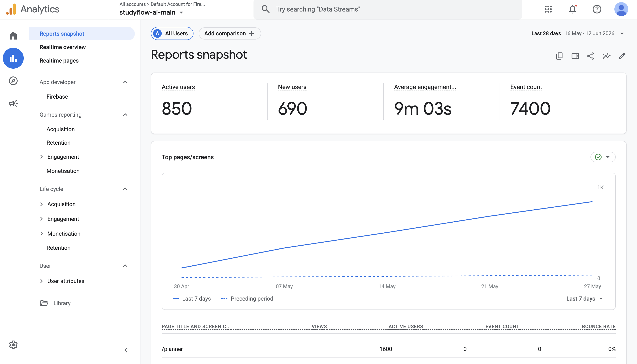Open Admin settings gear icon
Viewport: 637px width, 364px height.
(x=13, y=345)
